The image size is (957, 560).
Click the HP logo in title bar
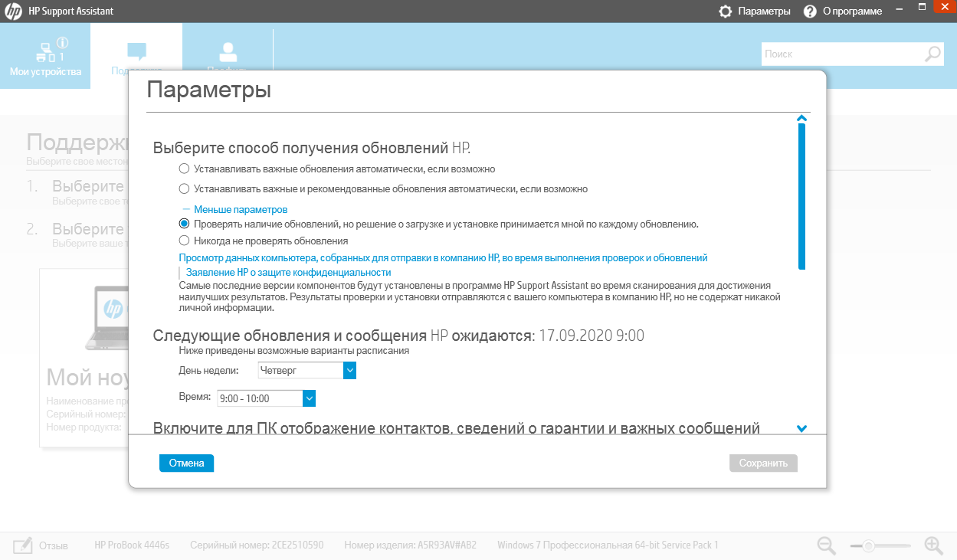point(15,11)
